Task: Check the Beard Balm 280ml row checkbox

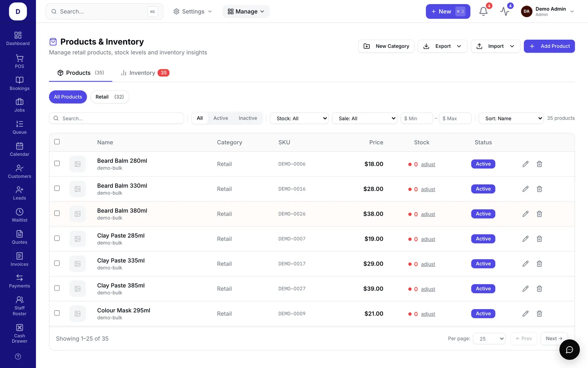Action: click(57, 163)
